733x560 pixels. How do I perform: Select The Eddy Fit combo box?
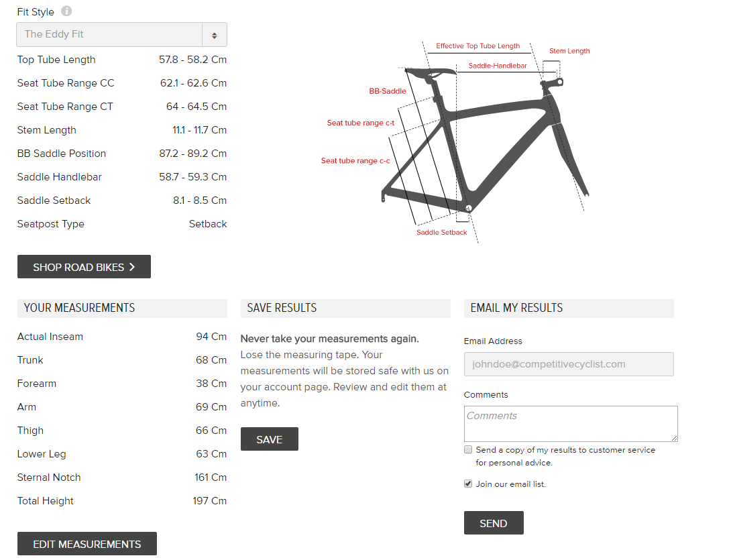(110, 35)
